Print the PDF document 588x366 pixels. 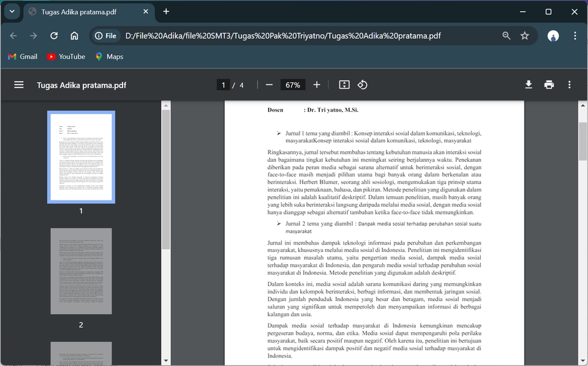pos(549,85)
